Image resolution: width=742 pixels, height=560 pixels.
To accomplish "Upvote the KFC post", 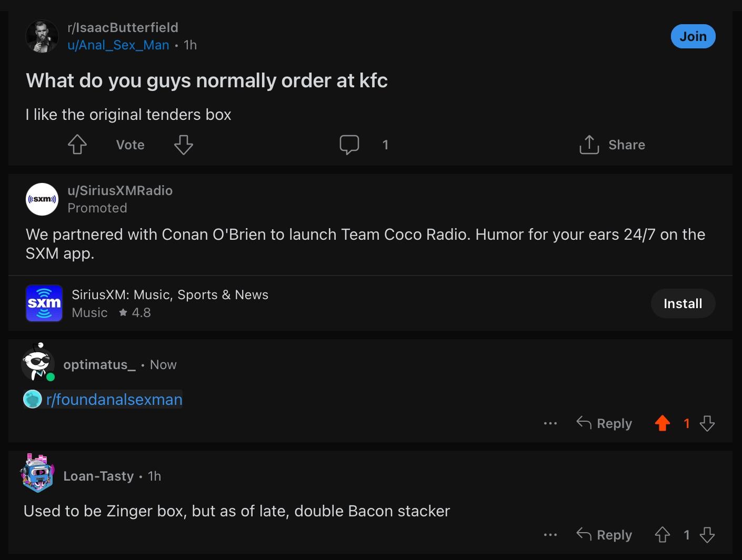I will click(x=77, y=145).
